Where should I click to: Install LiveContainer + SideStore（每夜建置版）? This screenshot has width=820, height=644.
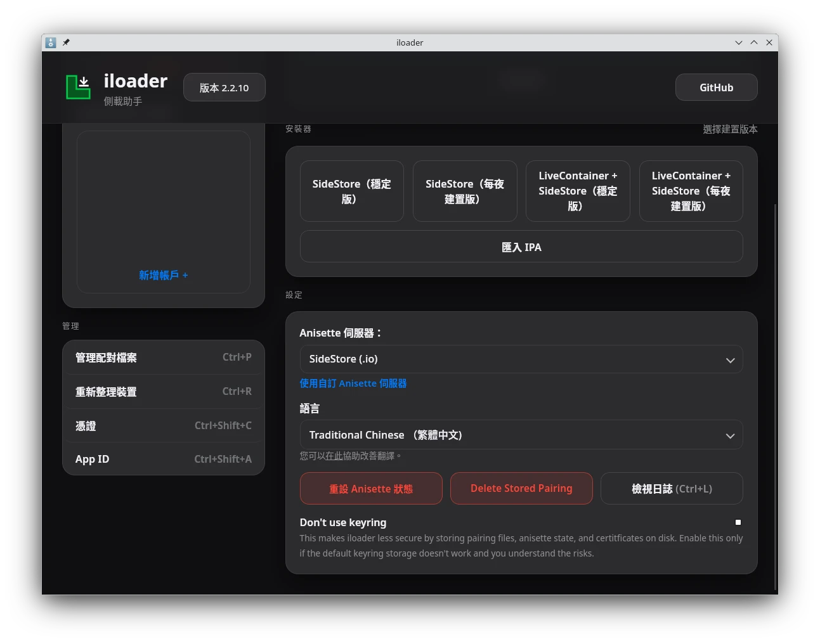coord(691,191)
